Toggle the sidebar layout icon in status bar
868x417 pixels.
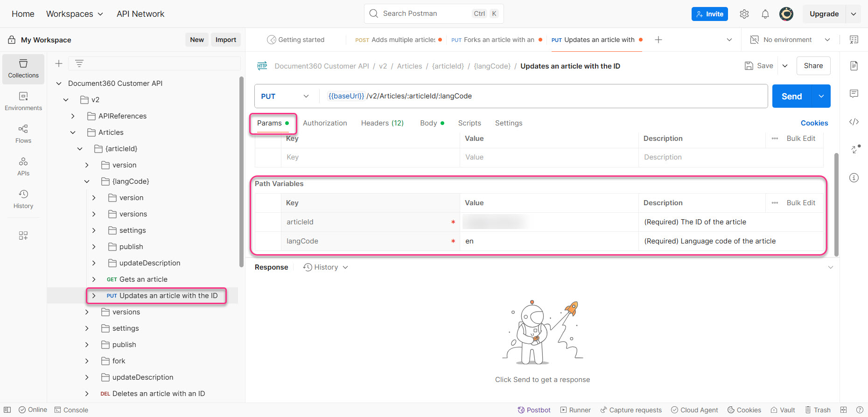(x=7, y=410)
